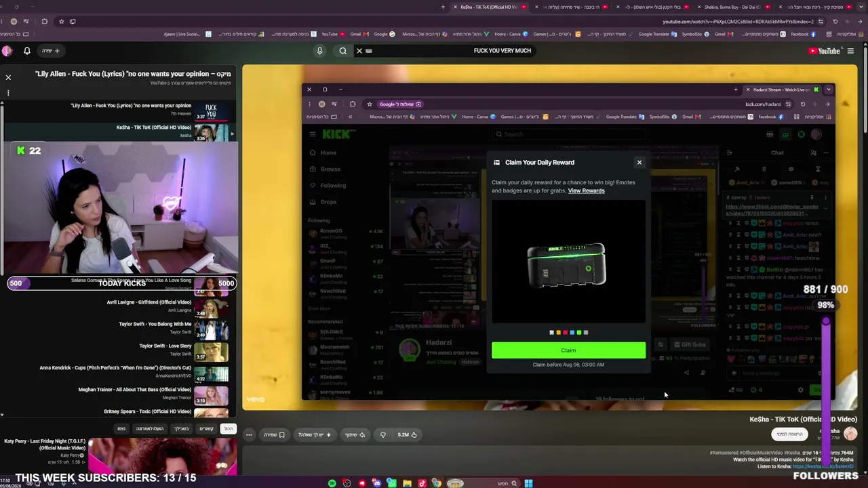
Task: Play Britney Spears - Toxic from playlist
Action: coord(121,412)
